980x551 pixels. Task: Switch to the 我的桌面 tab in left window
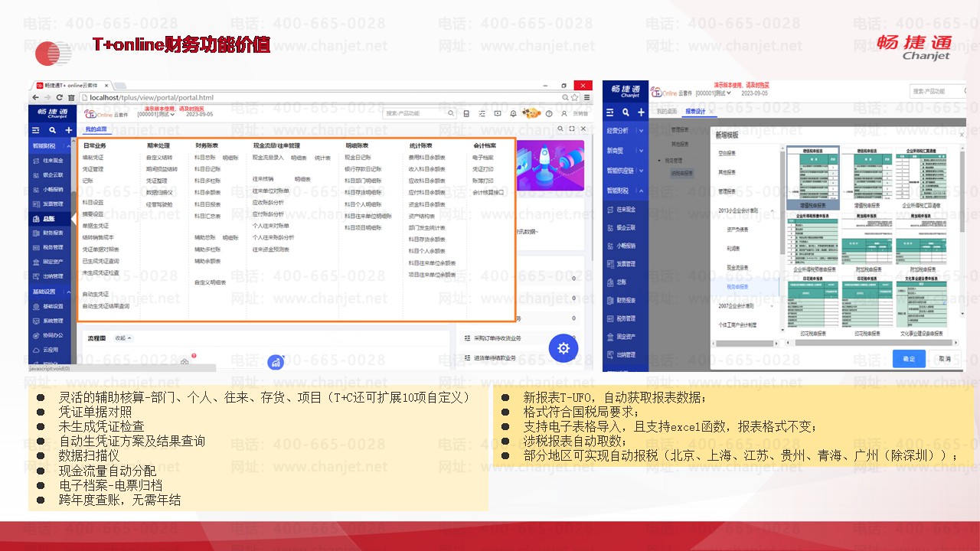(x=96, y=129)
